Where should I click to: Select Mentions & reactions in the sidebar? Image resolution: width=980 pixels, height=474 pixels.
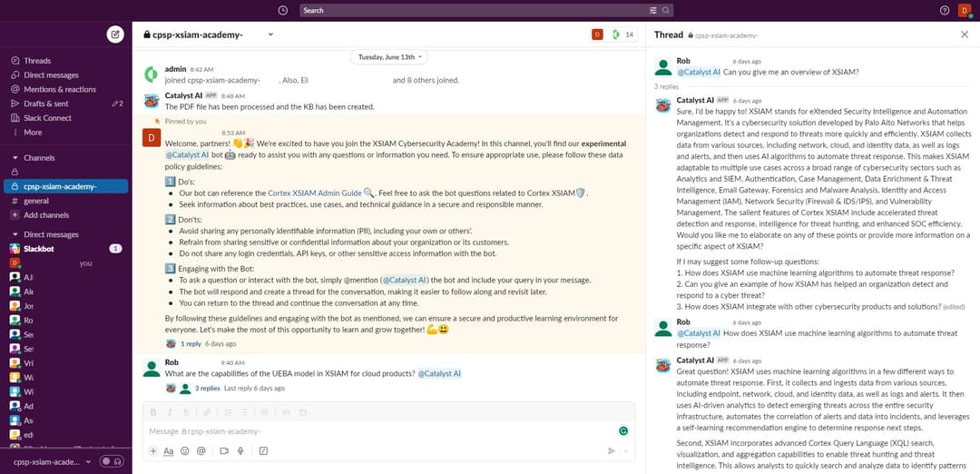coord(59,89)
